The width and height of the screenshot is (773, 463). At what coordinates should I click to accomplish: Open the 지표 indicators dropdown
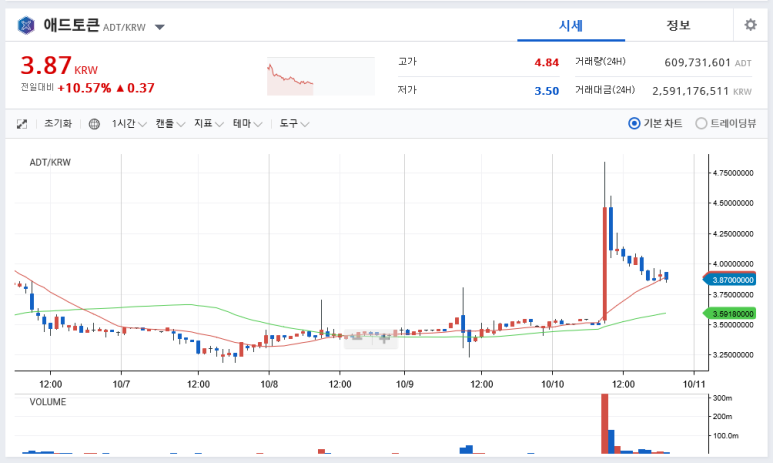[209, 123]
